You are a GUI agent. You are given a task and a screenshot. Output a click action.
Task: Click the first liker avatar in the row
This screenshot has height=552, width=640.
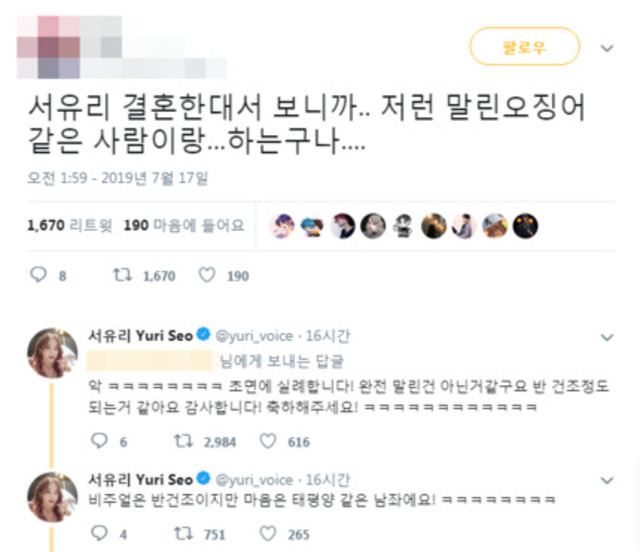282,226
